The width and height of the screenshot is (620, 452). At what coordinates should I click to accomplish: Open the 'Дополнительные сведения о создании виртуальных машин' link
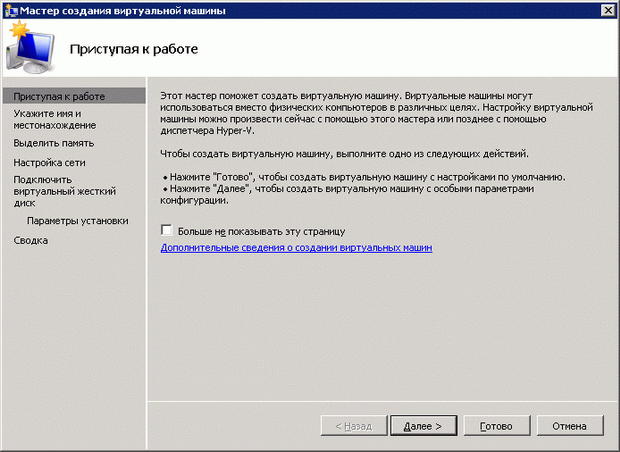[x=296, y=246]
